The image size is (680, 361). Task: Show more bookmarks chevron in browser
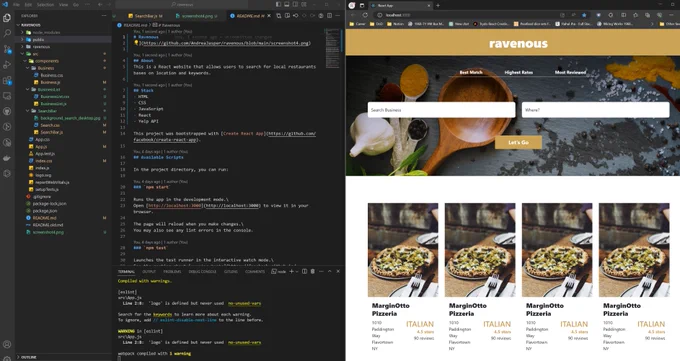652,24
